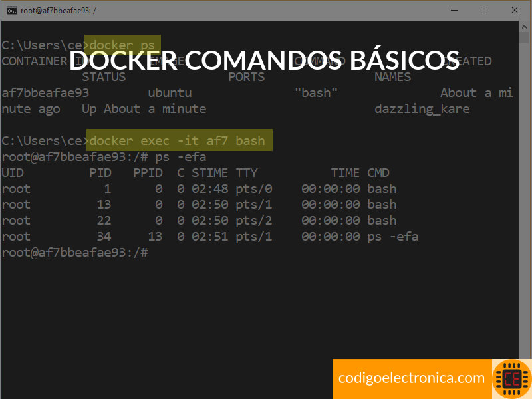Image resolution: width=532 pixels, height=399 pixels.
Task: Click the vertical scrollbar thumb
Action: [x=524, y=37]
